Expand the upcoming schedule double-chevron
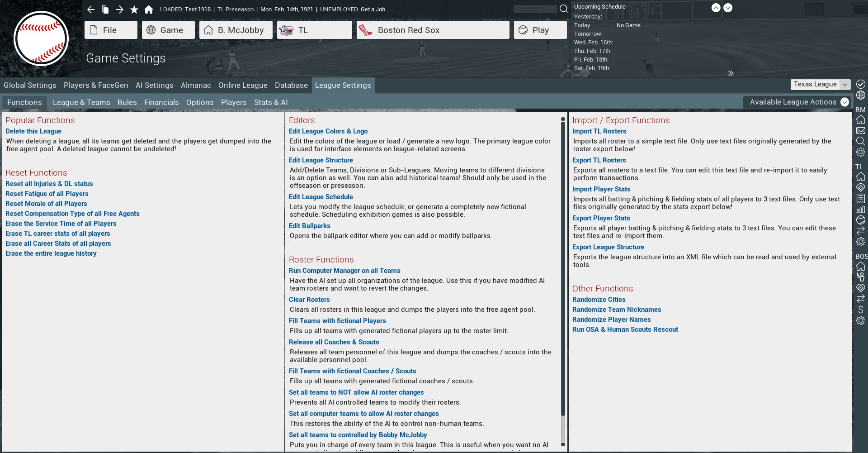This screenshot has width=868, height=453. tap(731, 73)
